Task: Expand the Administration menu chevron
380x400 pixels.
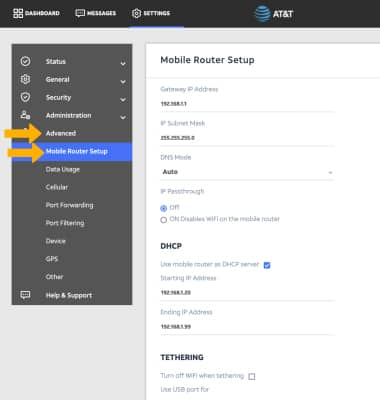Action: (x=123, y=117)
